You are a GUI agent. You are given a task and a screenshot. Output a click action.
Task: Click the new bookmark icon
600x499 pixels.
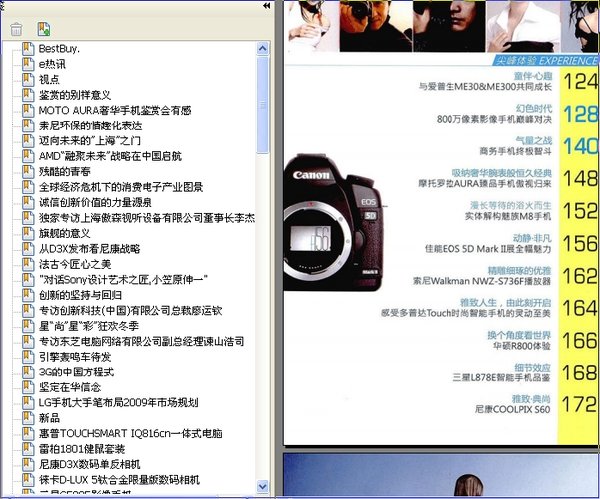pyautogui.click(x=44, y=29)
